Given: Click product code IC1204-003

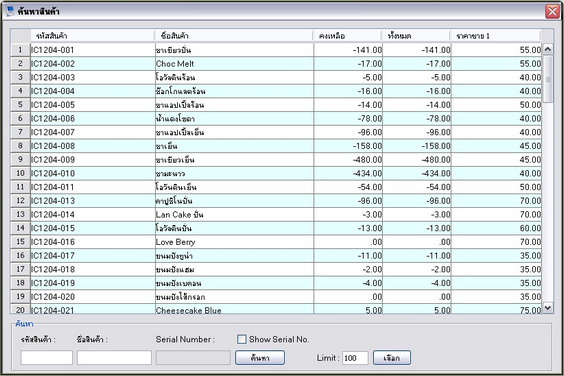Looking at the screenshot, I should click(x=53, y=77).
